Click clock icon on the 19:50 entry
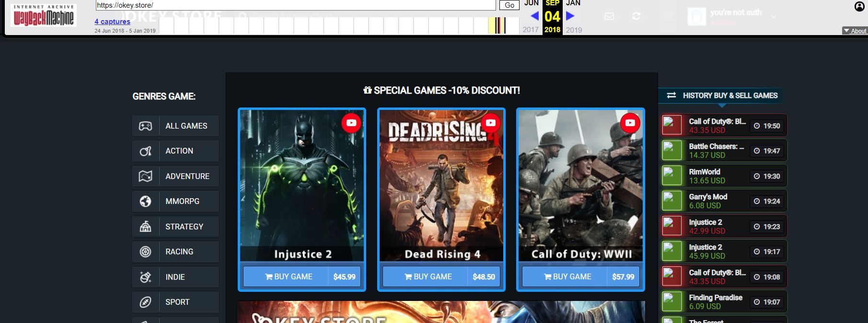This screenshot has width=868, height=323. click(757, 126)
